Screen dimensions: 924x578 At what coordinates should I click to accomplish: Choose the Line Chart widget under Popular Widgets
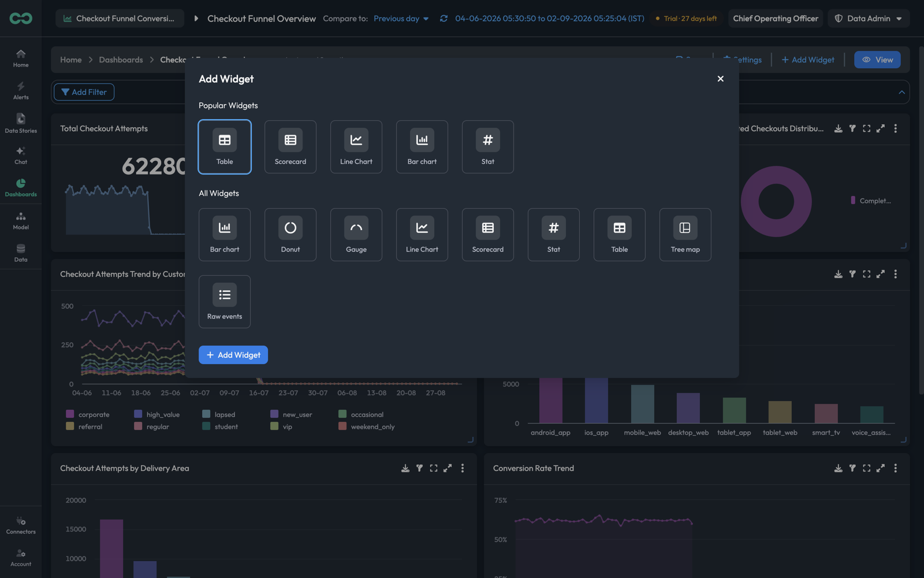click(x=356, y=147)
